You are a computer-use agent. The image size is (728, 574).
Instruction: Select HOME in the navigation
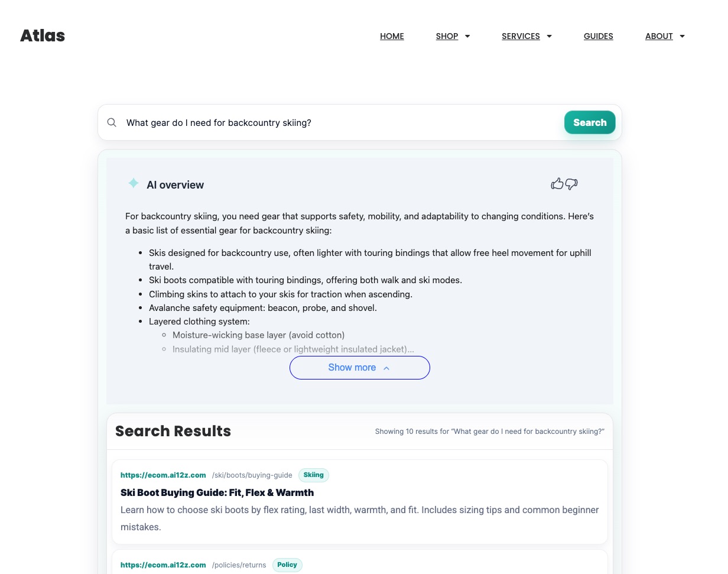pos(392,36)
